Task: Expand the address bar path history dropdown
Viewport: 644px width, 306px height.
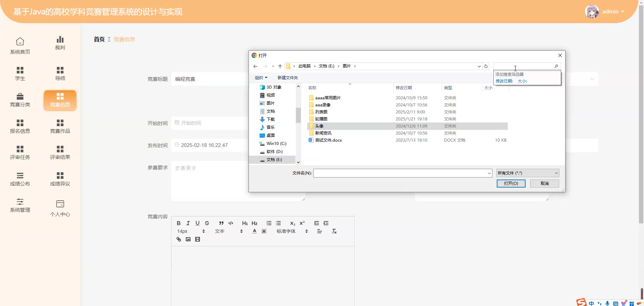Action: pos(479,66)
